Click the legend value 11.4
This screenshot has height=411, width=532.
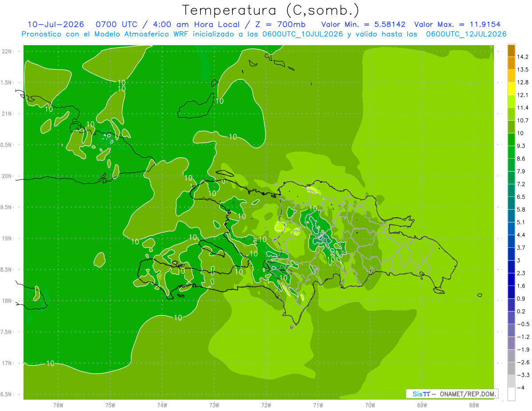click(x=523, y=108)
